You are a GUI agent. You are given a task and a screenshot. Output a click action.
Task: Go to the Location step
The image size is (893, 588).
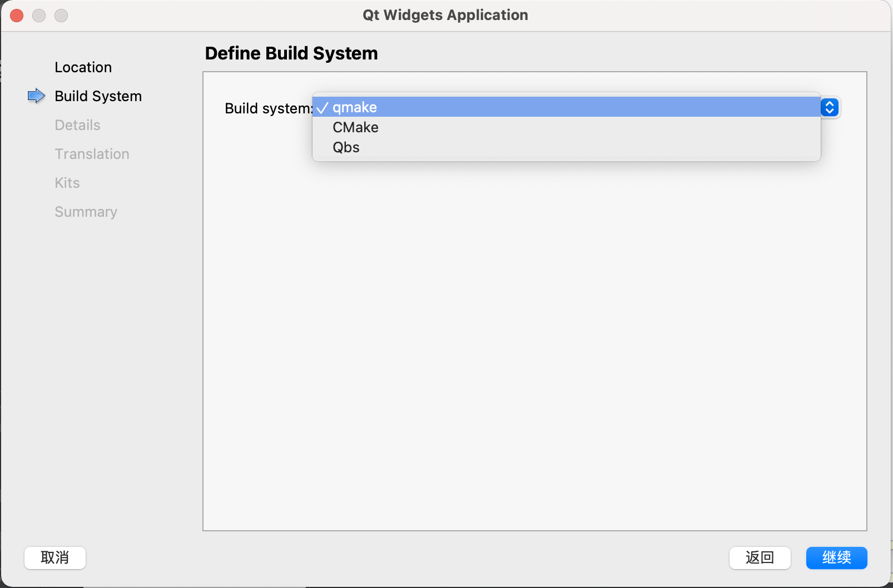coord(83,67)
